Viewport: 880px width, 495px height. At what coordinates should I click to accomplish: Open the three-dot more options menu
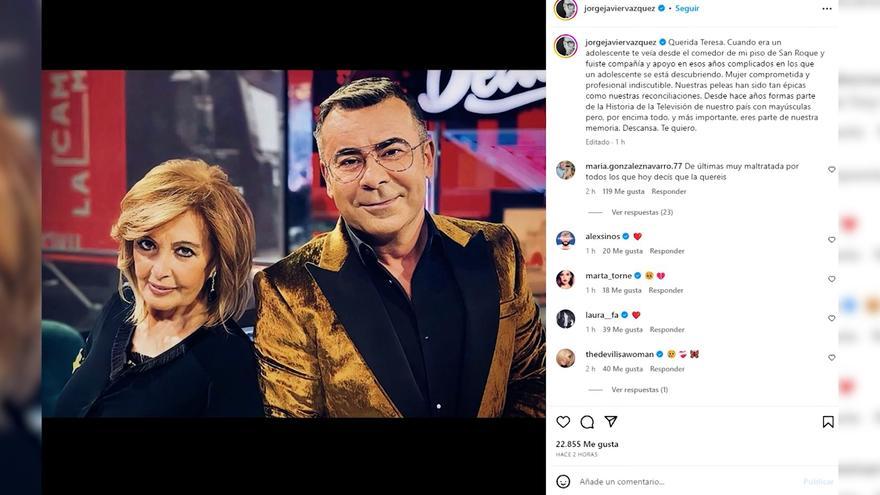coord(827,8)
